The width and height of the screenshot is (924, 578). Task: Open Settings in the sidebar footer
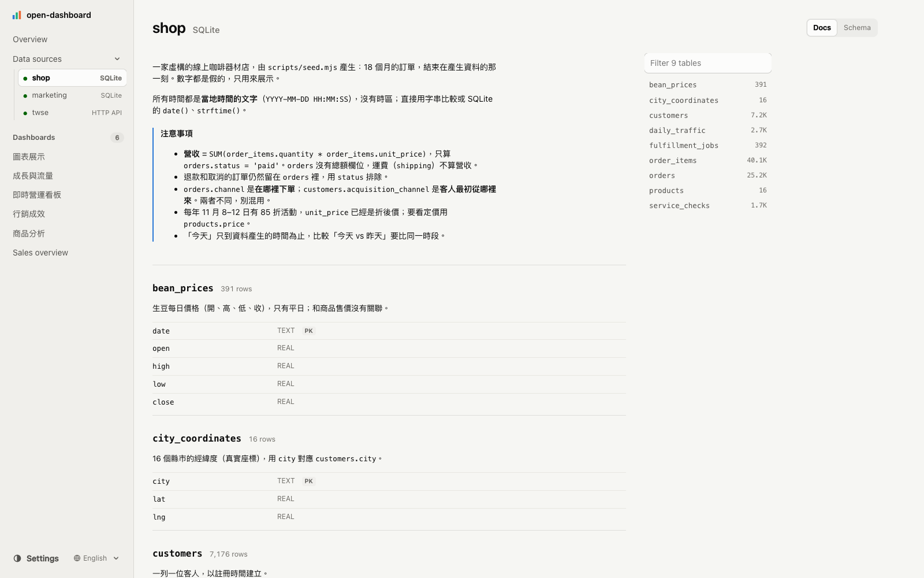(x=36, y=558)
